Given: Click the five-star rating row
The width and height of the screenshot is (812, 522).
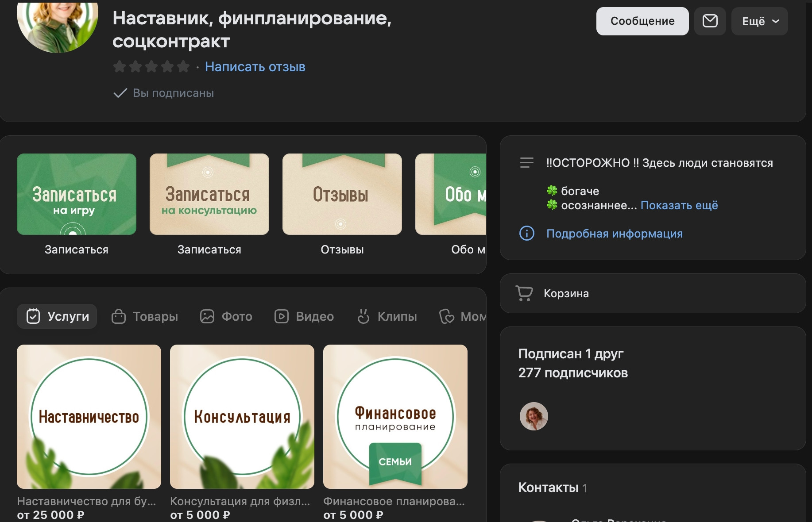Looking at the screenshot, I should click(x=151, y=67).
